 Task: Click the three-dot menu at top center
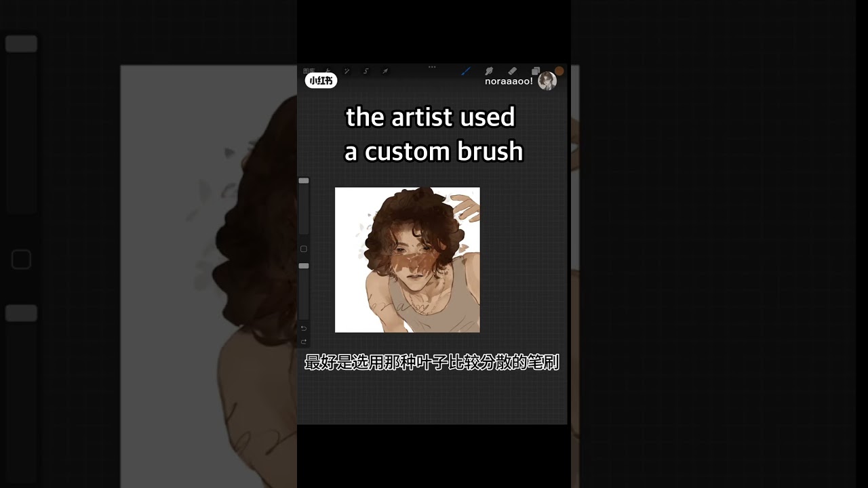(432, 67)
